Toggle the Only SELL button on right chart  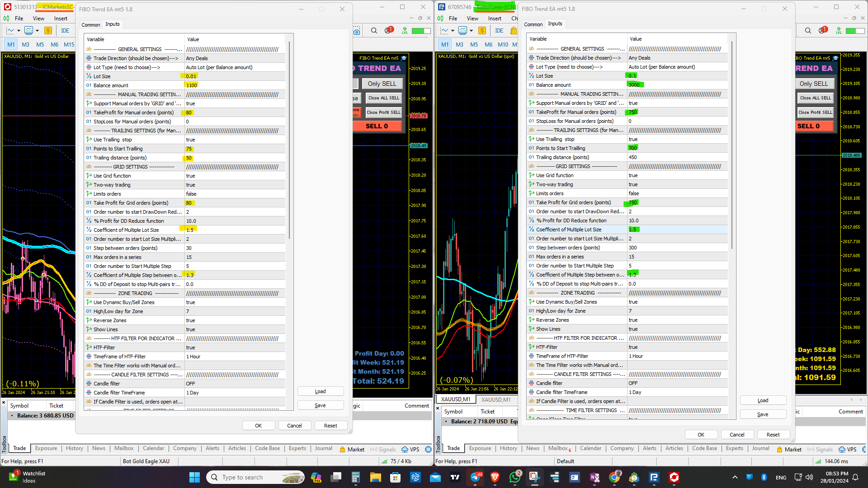(814, 84)
